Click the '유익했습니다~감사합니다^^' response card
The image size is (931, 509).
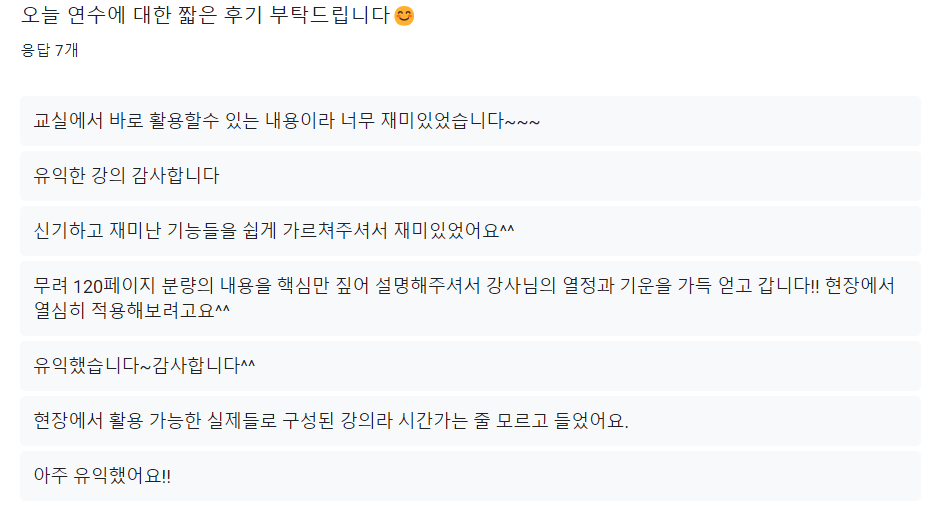pos(469,366)
